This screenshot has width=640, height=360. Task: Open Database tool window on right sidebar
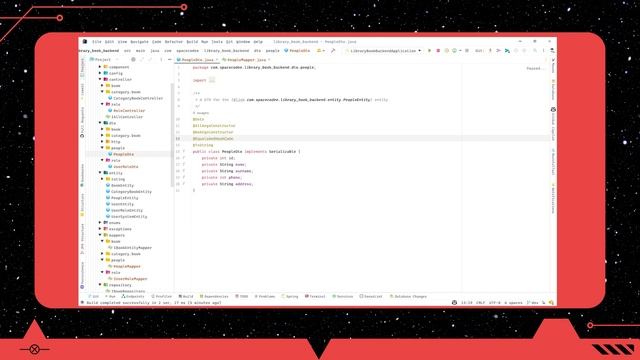tap(553, 91)
